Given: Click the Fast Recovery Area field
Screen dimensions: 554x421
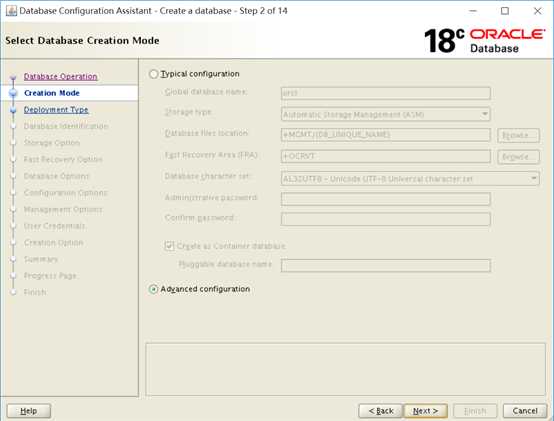Looking at the screenshot, I should click(x=386, y=156).
